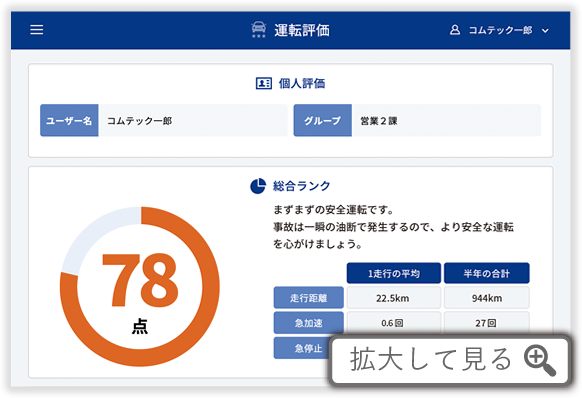Click the ID card icon beside 個人評価
This screenshot has width=582, height=398.
coord(264,83)
